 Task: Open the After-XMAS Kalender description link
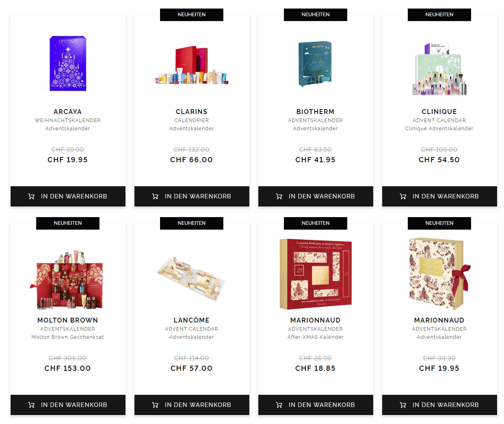(x=316, y=337)
